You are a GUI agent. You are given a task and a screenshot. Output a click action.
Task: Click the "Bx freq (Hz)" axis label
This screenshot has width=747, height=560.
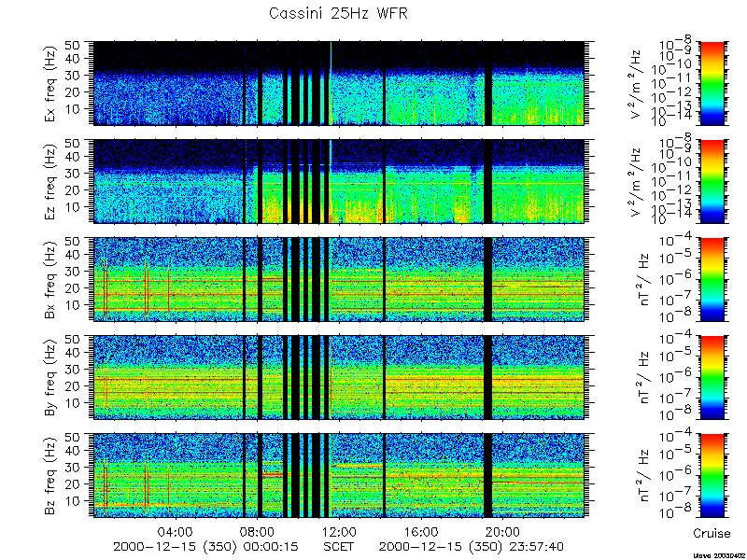(x=50, y=279)
